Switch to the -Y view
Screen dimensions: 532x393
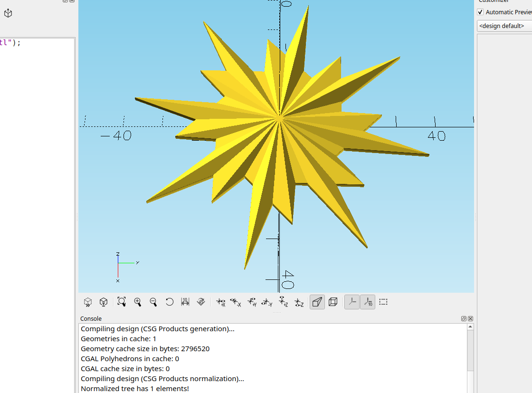coord(267,302)
